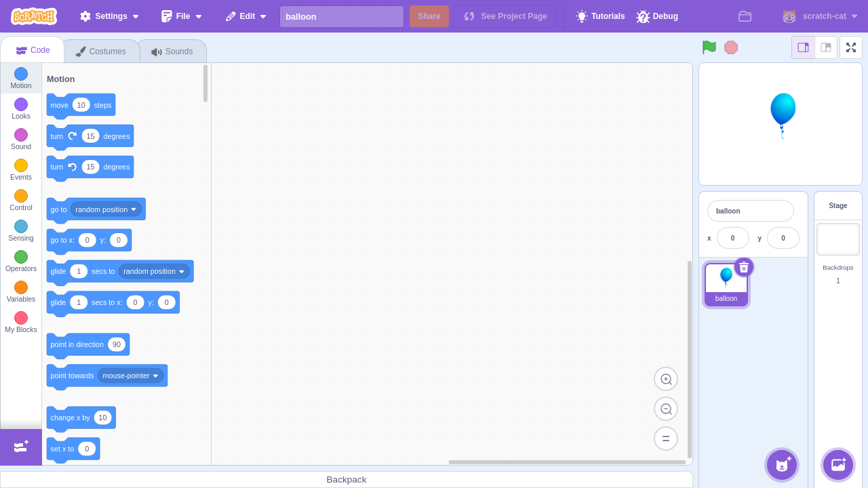
Task: Click See Project Page button
Action: pos(505,16)
